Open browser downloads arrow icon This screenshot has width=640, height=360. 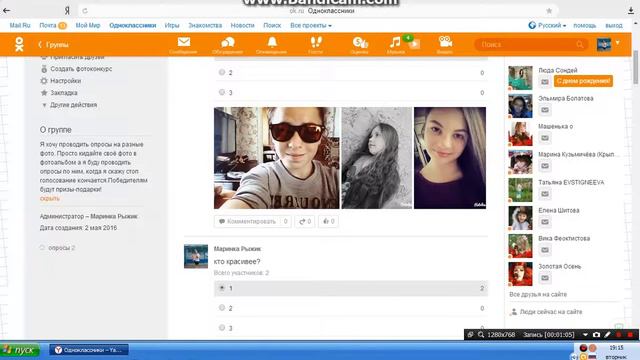pos(631,11)
